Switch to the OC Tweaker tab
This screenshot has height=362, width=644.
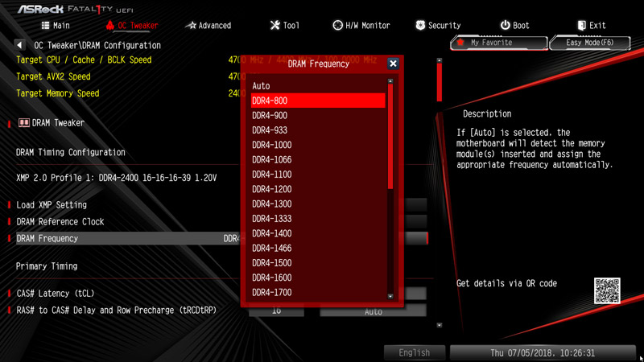[132, 26]
